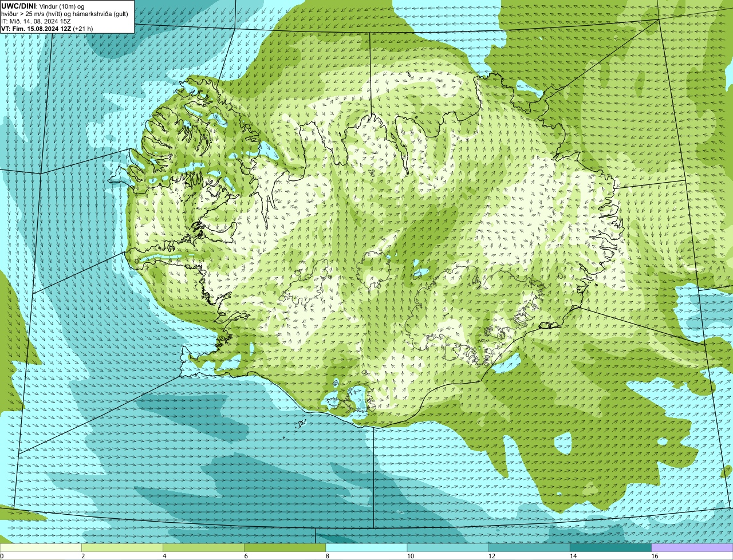Click the pale yellow 0–2 m/s legend swatch
The height and width of the screenshot is (560, 733).
pos(41,547)
